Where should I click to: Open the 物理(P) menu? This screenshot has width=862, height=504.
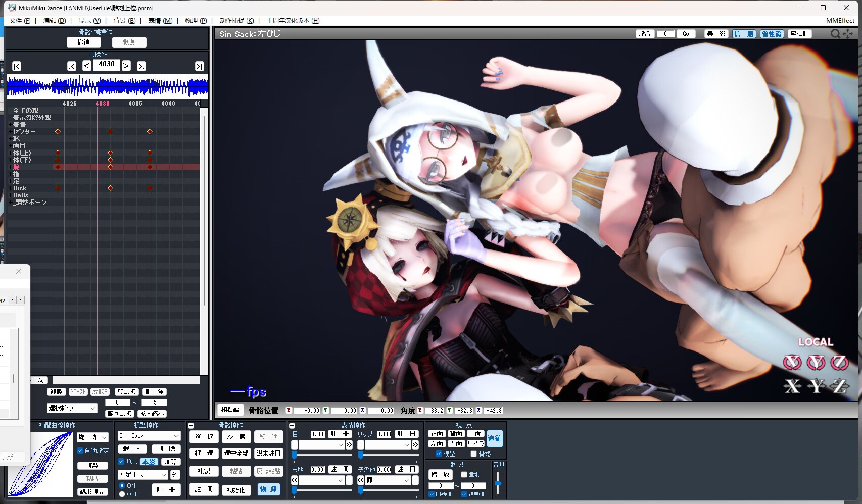(196, 21)
